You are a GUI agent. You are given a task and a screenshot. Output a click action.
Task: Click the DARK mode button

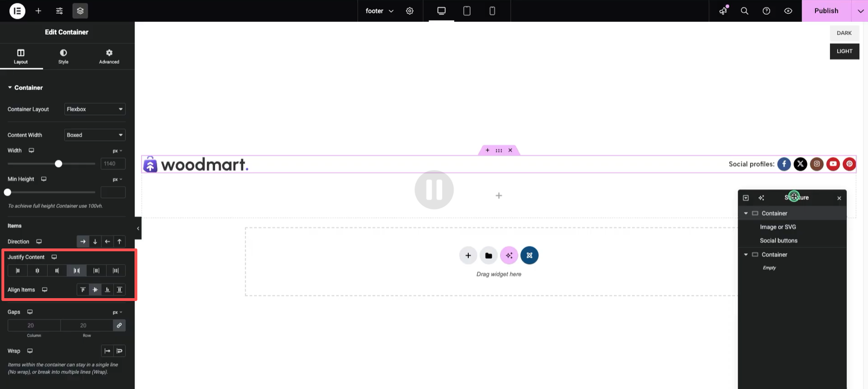coord(844,33)
